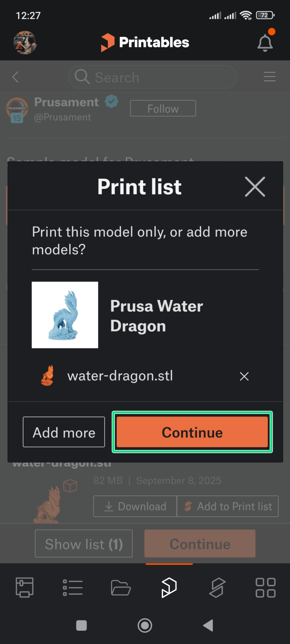290x644 pixels.
Task: Close the Print list dialog
Action: 255,187
